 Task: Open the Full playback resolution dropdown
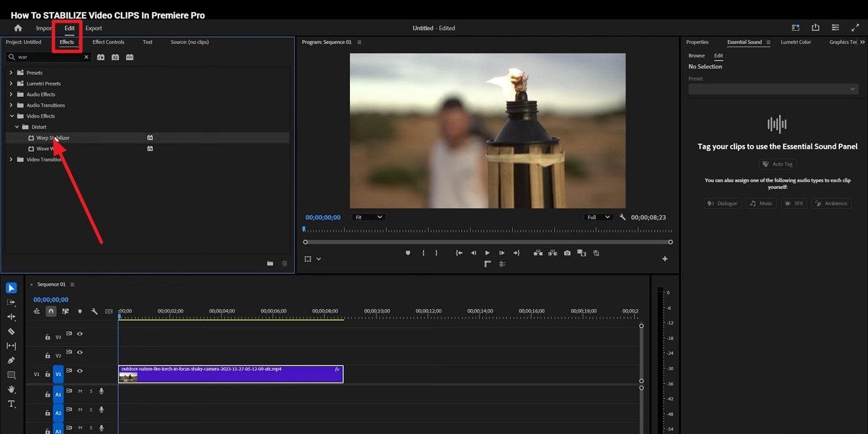coord(598,216)
